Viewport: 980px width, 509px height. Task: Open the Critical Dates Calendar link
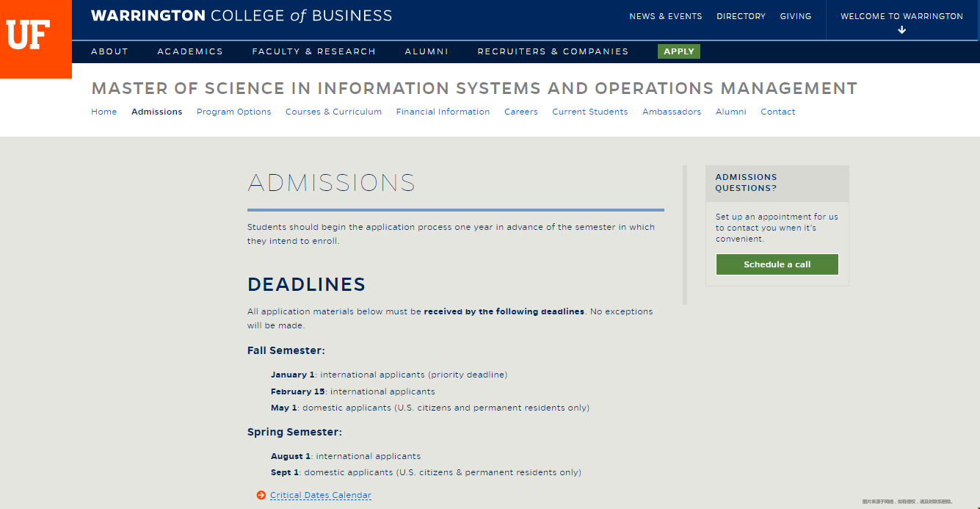pyautogui.click(x=321, y=496)
